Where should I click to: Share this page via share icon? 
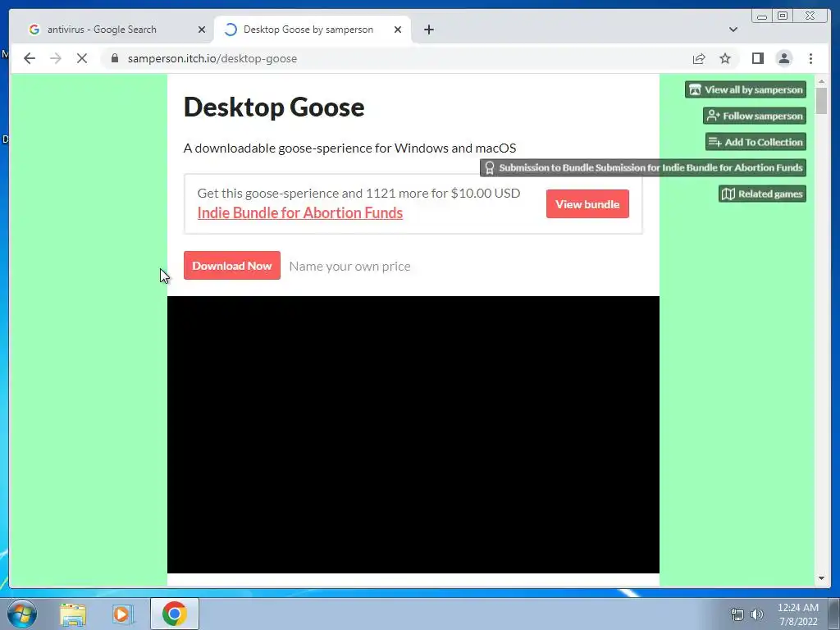point(699,58)
